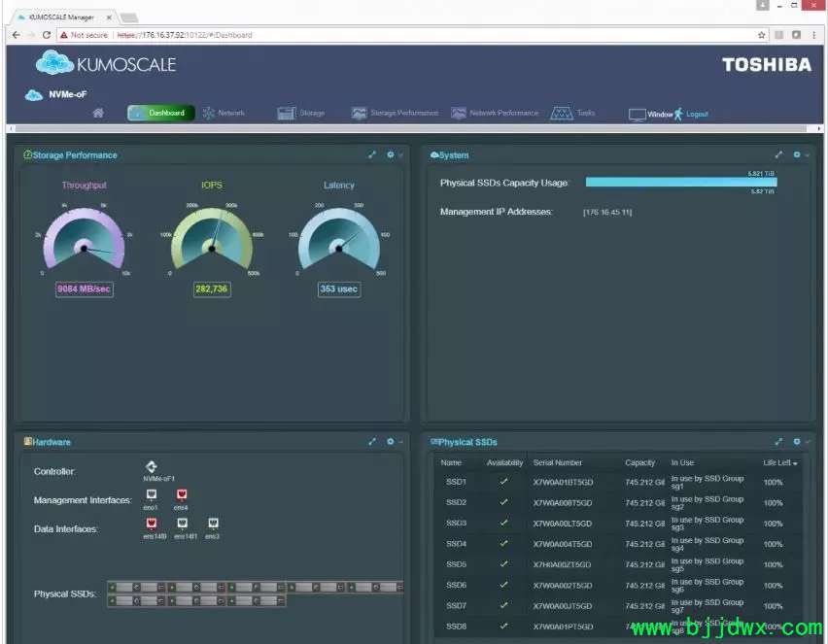Image resolution: width=828 pixels, height=644 pixels.
Task: Select the SSD7 row name
Action: tap(456, 605)
